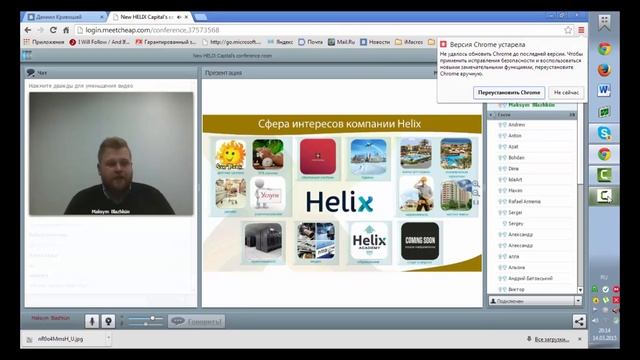Open the Приложения apps bookmark
The image size is (640, 360).
point(44,42)
